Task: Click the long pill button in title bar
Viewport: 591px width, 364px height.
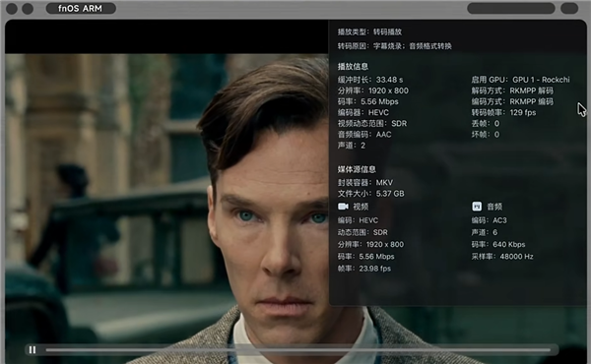Action: [x=510, y=8]
